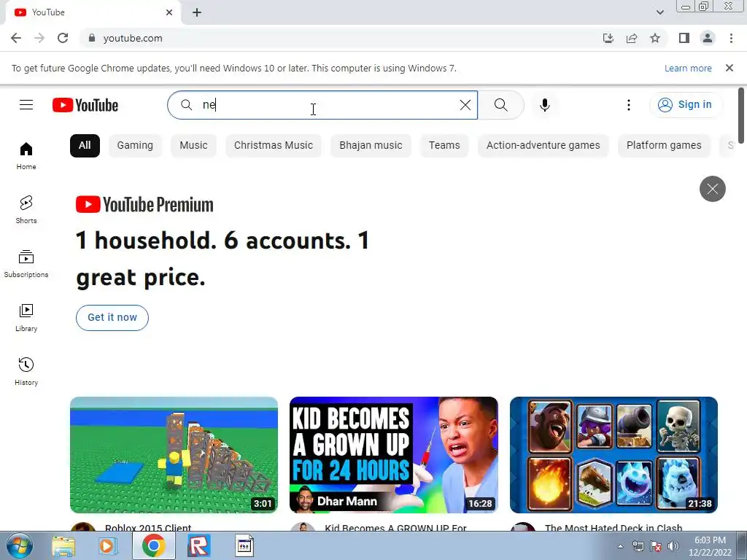Click into the search text field
Viewport: 747px width, 560px height.
pos(324,105)
